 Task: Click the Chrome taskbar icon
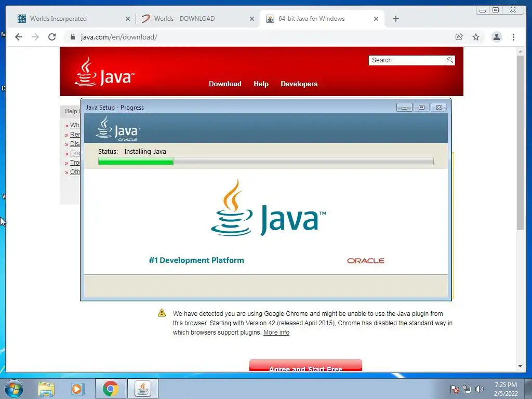tap(111, 389)
